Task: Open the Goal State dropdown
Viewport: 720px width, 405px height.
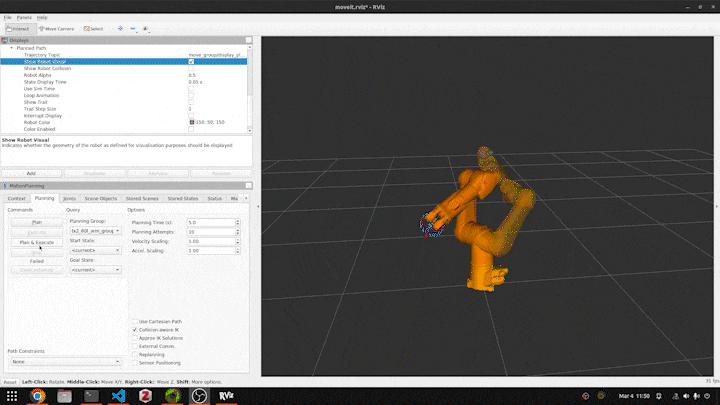Action: point(95,270)
